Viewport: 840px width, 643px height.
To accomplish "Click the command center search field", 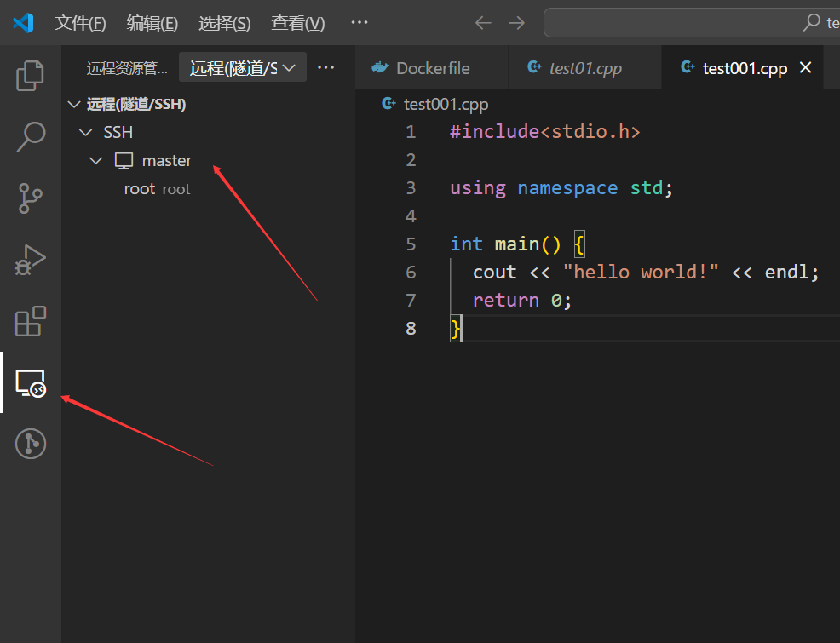I will tap(692, 22).
